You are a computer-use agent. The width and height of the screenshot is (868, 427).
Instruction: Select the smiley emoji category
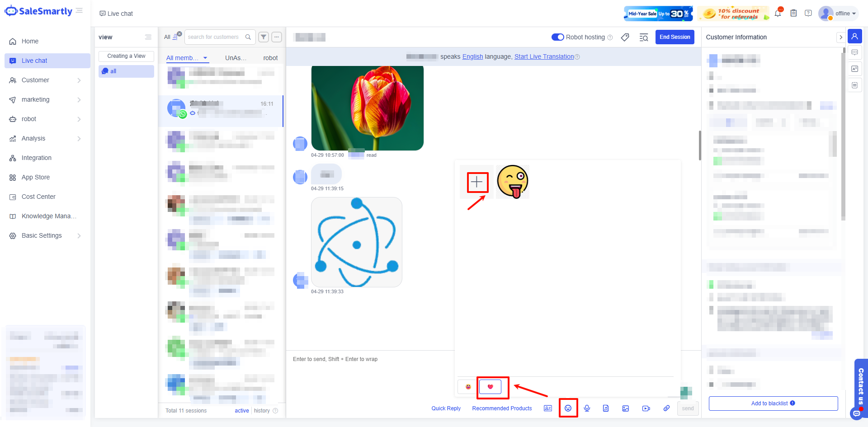tap(468, 387)
